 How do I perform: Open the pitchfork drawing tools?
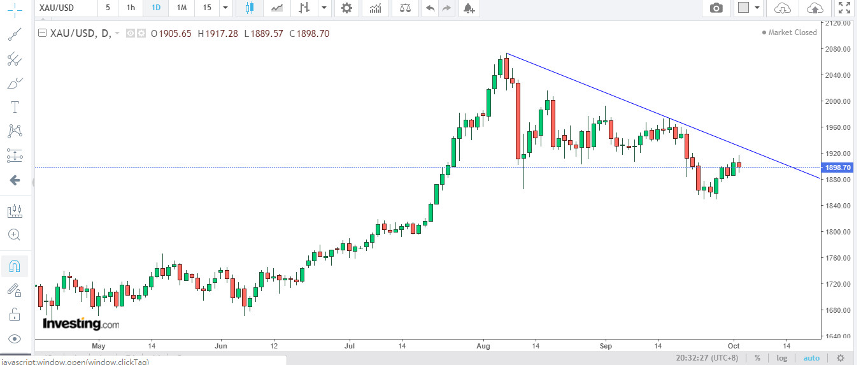(x=14, y=59)
